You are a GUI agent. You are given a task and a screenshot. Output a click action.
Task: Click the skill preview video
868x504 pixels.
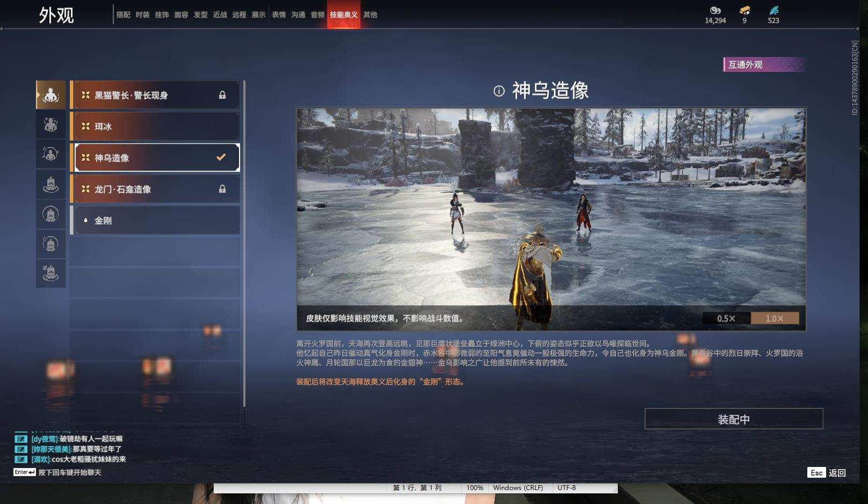[x=551, y=219]
